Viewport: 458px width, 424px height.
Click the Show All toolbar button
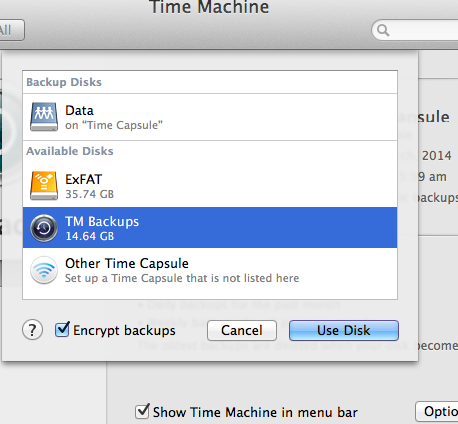point(12,30)
